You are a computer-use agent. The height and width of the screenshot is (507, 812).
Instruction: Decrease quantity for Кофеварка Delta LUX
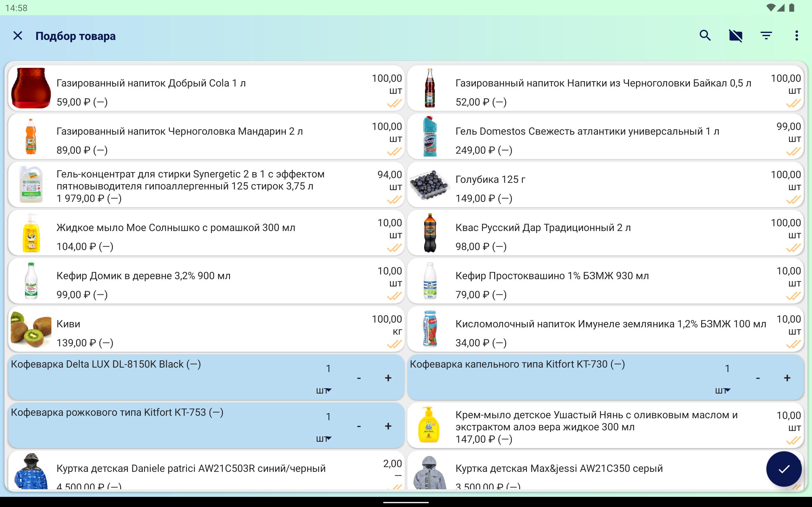click(x=359, y=378)
